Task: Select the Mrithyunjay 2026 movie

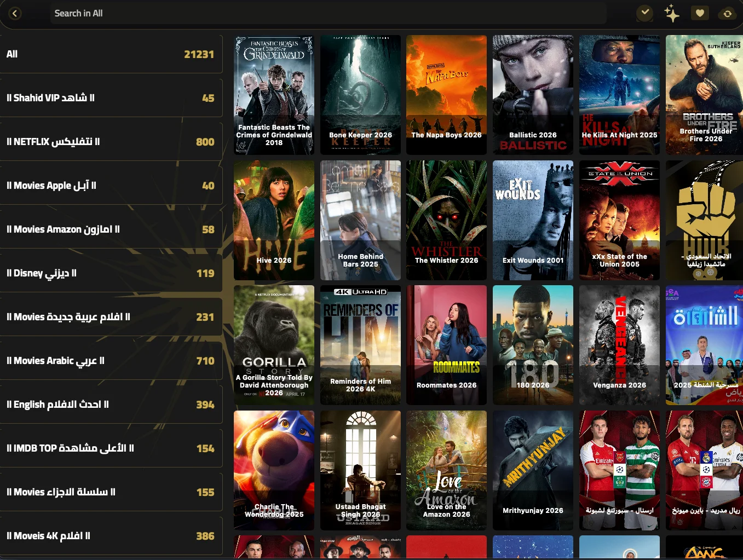Action: 533,470
